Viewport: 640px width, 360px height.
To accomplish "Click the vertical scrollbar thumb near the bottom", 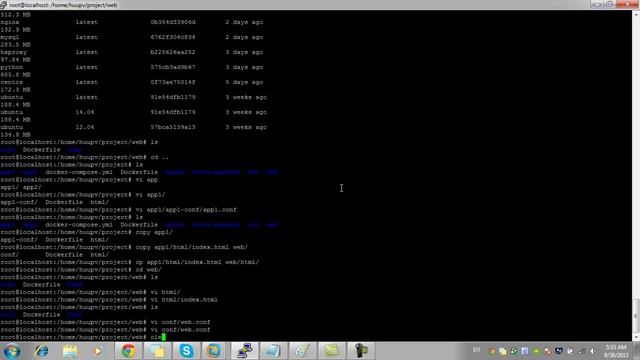I will [636, 316].
